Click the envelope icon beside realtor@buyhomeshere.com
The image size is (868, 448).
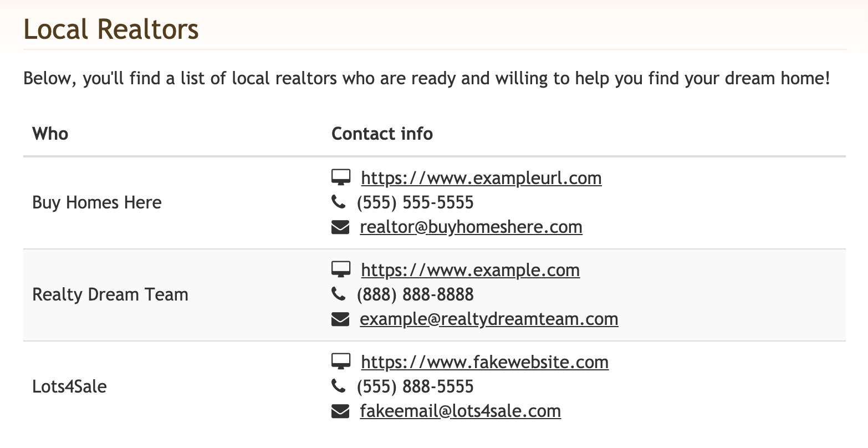point(340,227)
